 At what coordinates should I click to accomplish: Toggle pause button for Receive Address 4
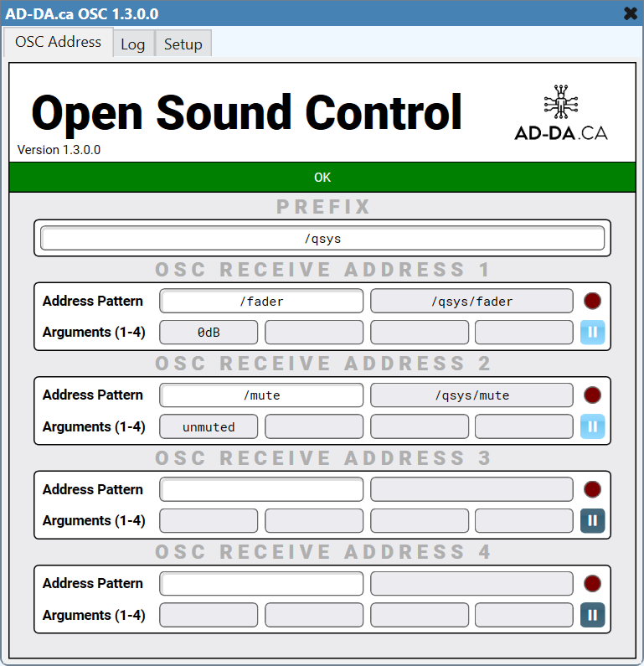[x=592, y=615]
